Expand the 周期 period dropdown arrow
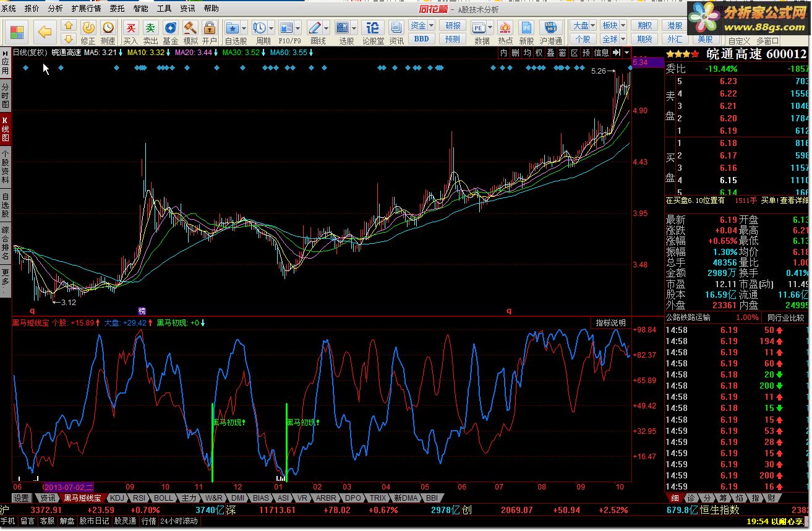Image resolution: width=812 pixels, height=531 pixels. [271, 28]
